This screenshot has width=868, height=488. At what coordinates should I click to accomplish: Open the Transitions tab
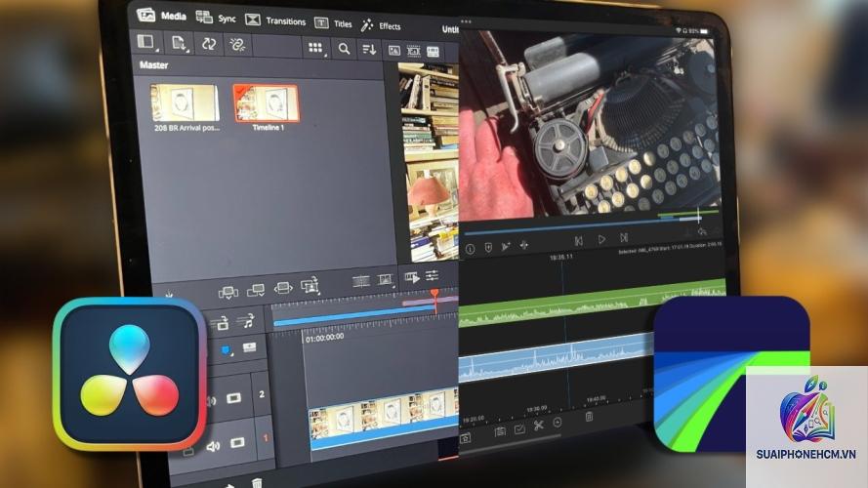pyautogui.click(x=275, y=20)
